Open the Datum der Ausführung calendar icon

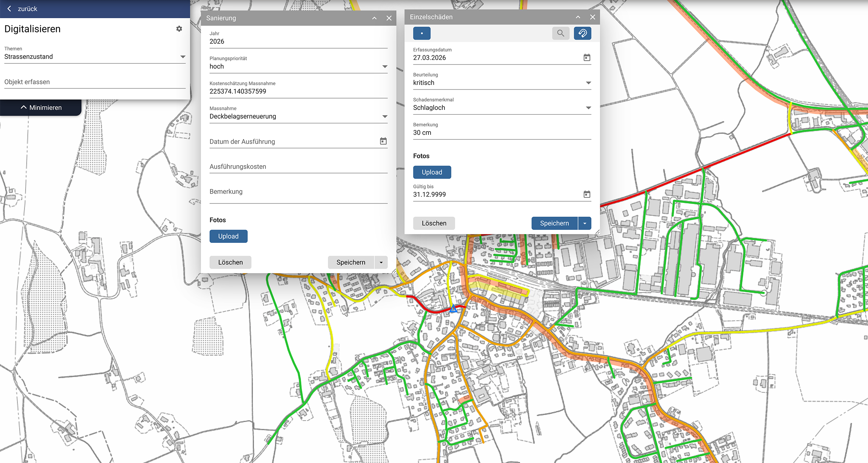point(383,141)
